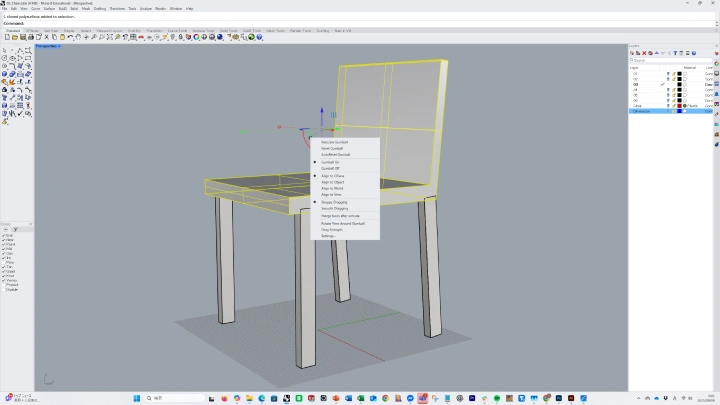Image resolution: width=720 pixels, height=405 pixels.
Task: Click the Command prompt input field
Action: tap(358, 23)
